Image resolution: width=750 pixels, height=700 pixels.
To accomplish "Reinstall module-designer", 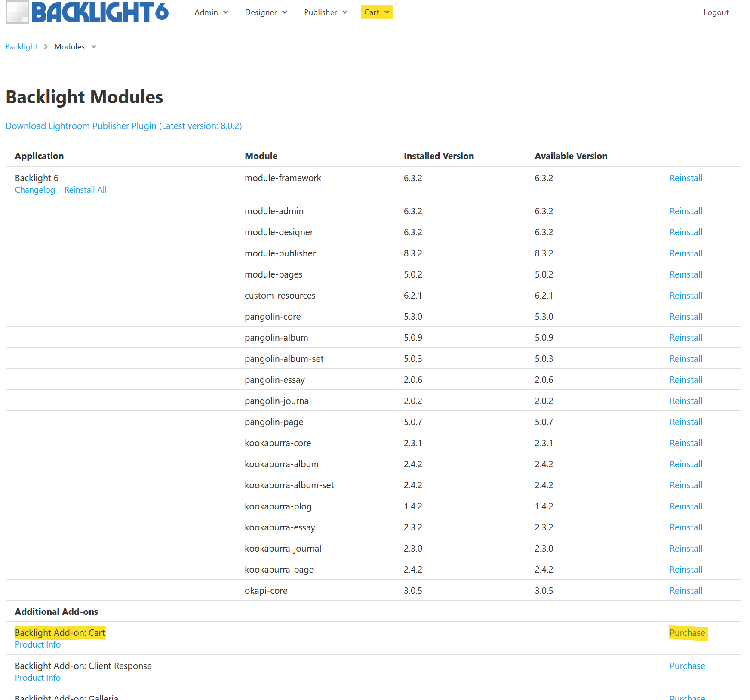I will pos(686,232).
